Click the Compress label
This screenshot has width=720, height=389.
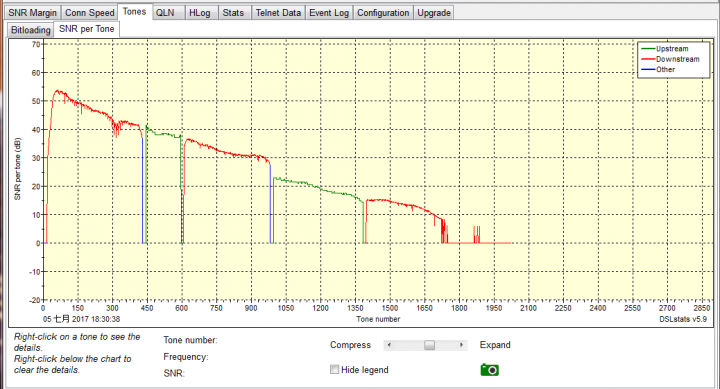(x=350, y=345)
